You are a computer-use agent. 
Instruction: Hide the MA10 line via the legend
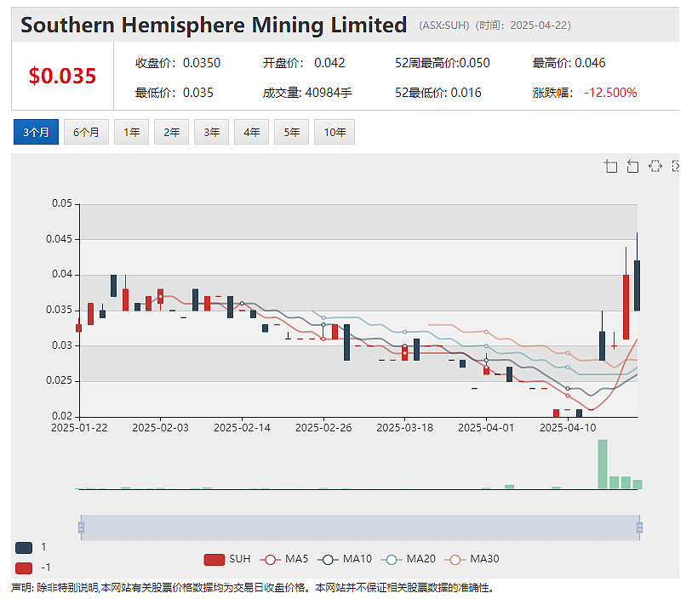[x=345, y=560]
